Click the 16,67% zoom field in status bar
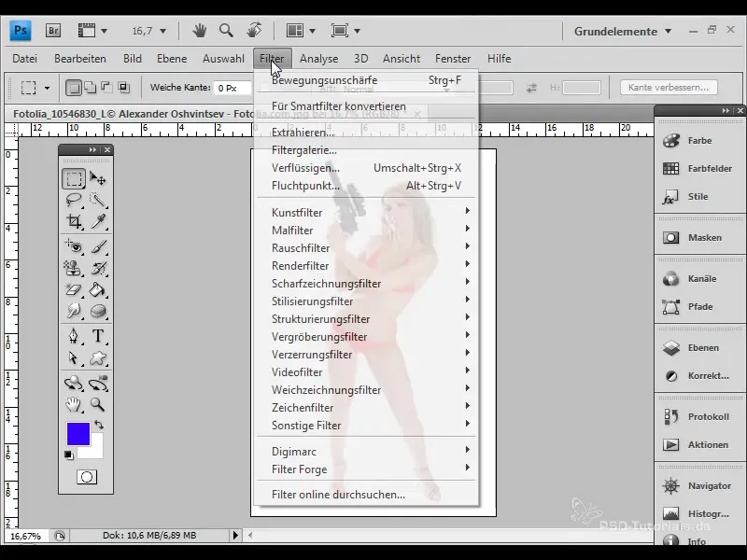 [26, 536]
